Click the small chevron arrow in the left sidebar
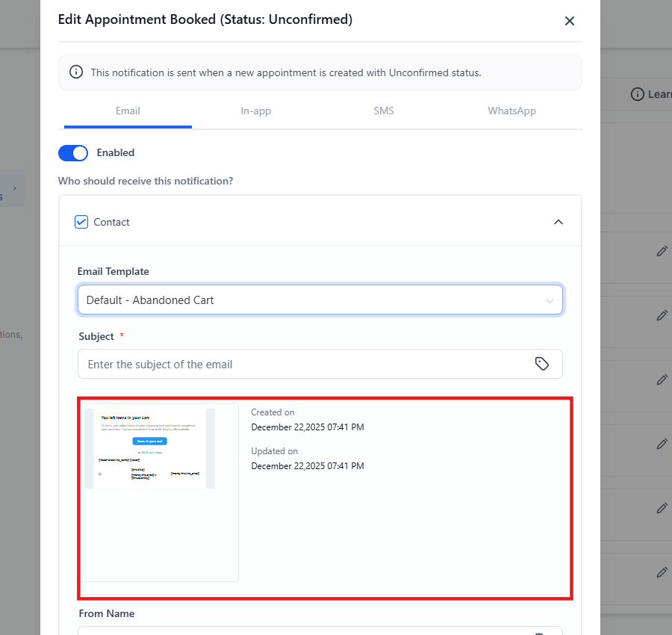 14,188
